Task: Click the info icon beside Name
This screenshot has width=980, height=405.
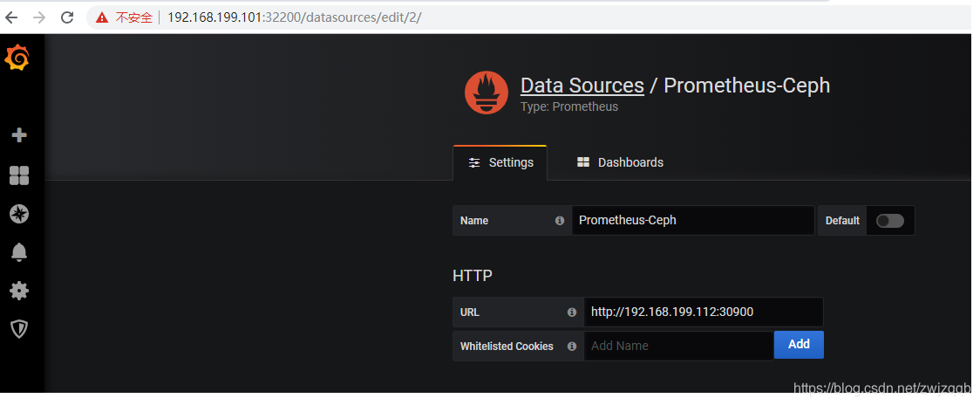Action: tap(560, 221)
